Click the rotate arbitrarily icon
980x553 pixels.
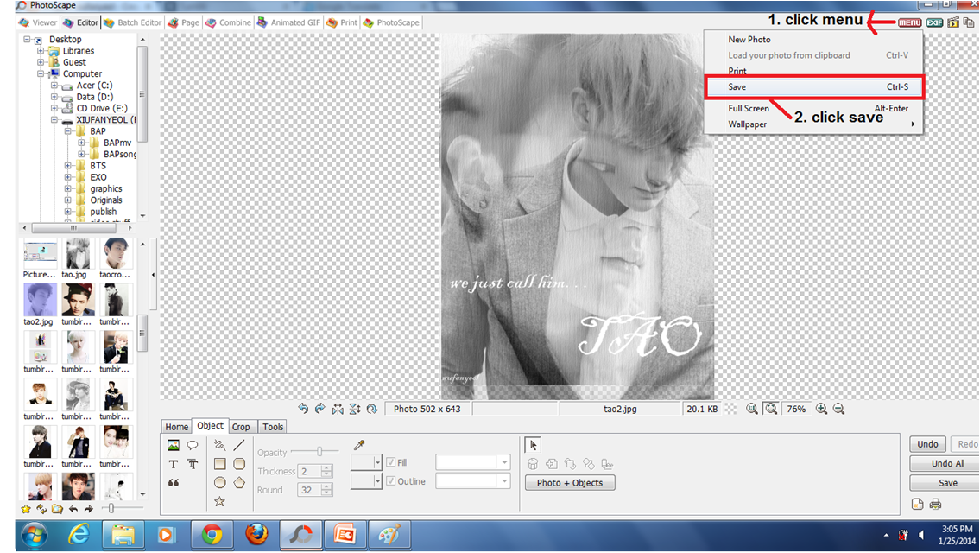372,409
